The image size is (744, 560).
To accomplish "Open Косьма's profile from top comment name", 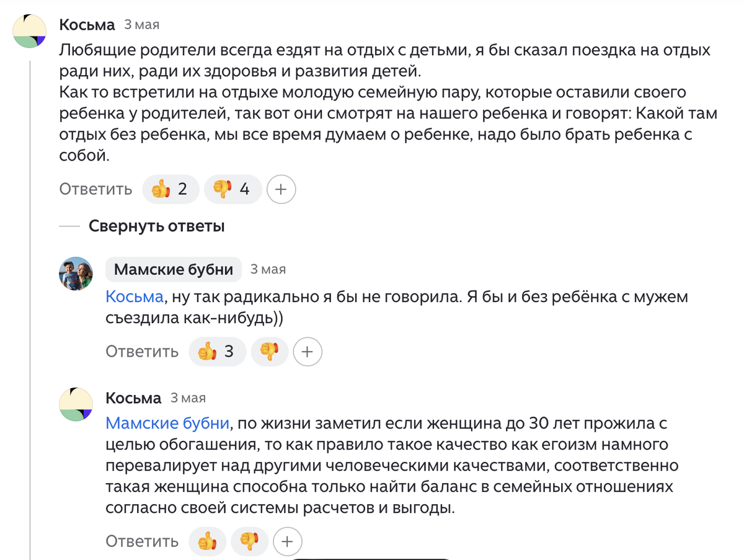I will coord(87,25).
